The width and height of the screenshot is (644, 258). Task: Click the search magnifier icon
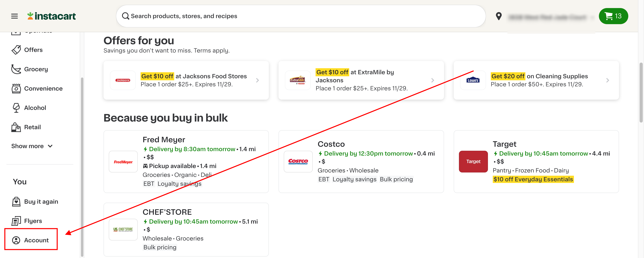(125, 16)
